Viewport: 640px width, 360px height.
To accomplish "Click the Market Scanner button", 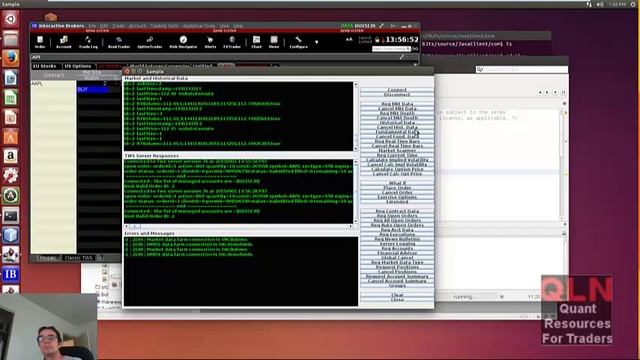I will click(x=397, y=151).
